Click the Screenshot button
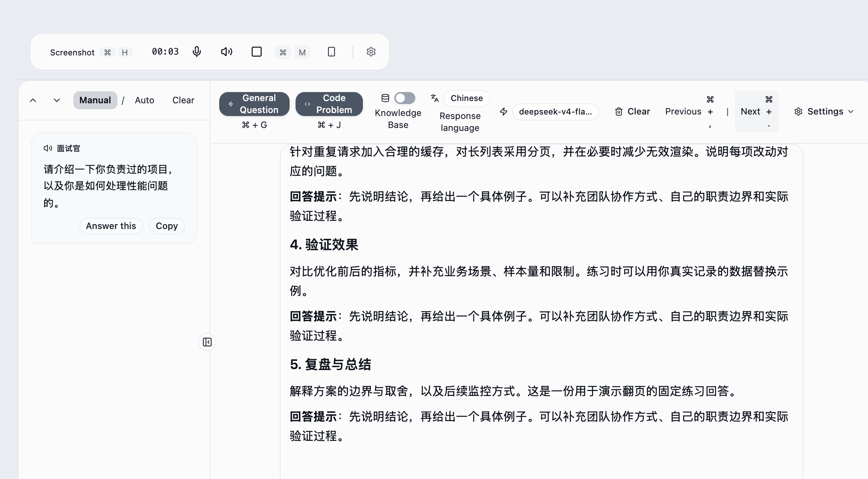This screenshot has width=868, height=479. click(72, 52)
